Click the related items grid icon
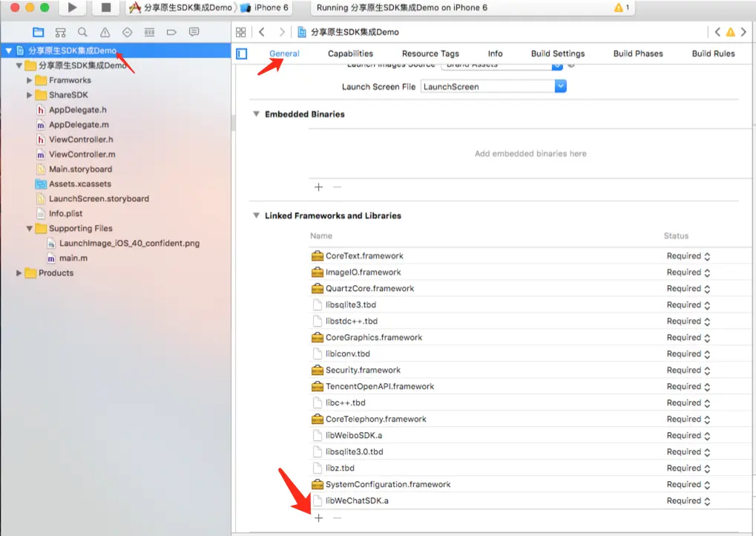The height and width of the screenshot is (536, 756). (240, 33)
